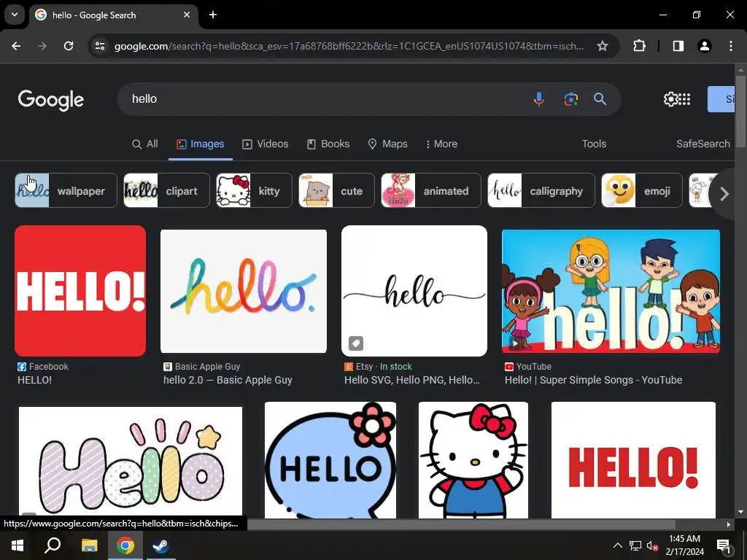Open Google apps grid
Image resolution: width=747 pixels, height=560 pixels.
pos(684,99)
